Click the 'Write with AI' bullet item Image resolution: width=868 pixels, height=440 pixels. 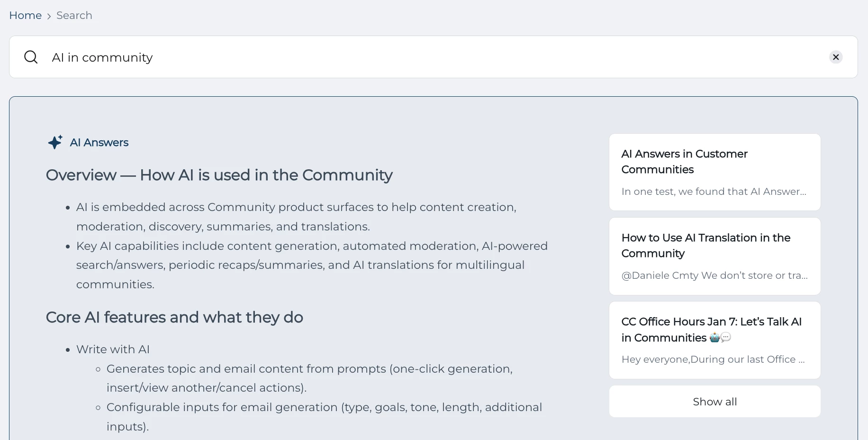click(113, 349)
